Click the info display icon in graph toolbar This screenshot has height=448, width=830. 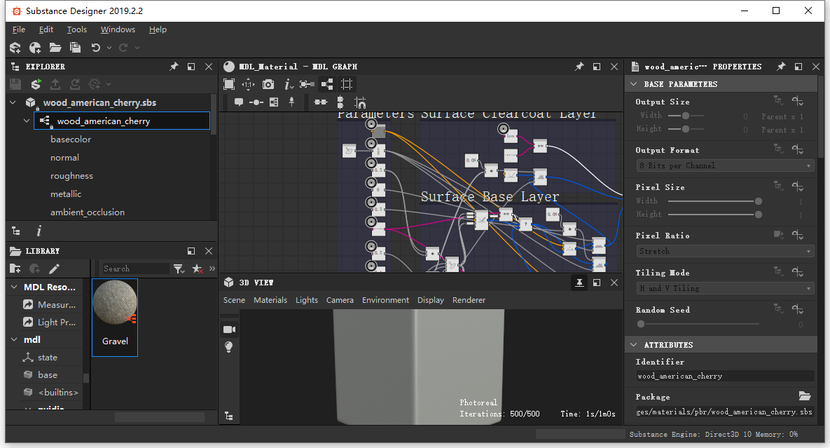[x=288, y=84]
